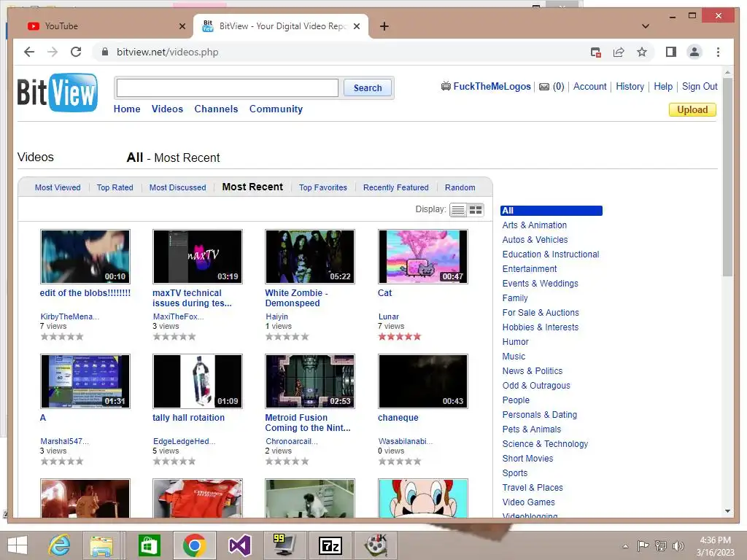The height and width of the screenshot is (560, 747).
Task: Reload the BitView page
Action: pos(76,52)
